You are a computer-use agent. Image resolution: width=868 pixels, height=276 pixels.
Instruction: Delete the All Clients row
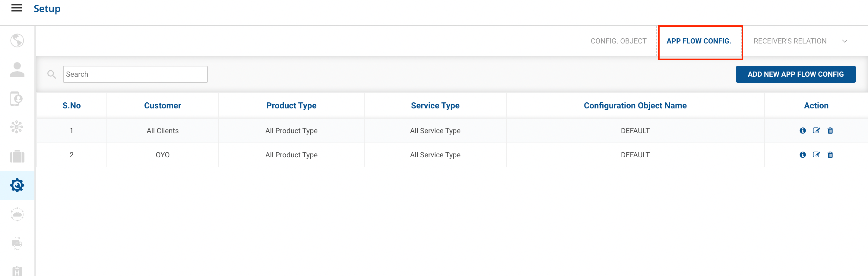830,130
